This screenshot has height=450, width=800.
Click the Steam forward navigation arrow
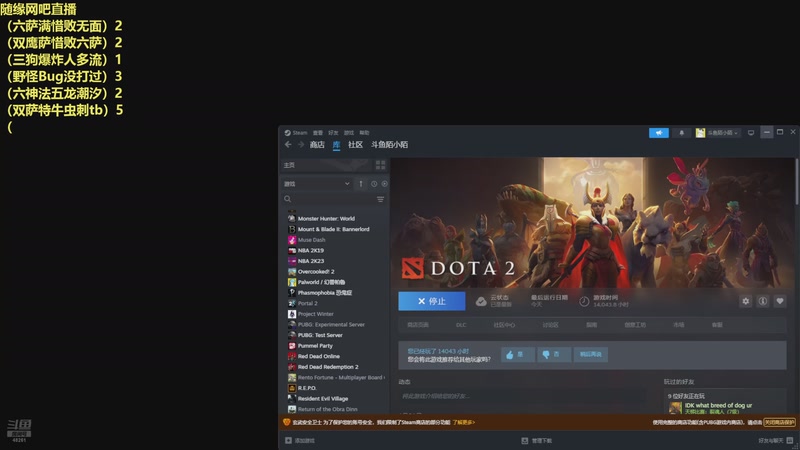pos(301,145)
